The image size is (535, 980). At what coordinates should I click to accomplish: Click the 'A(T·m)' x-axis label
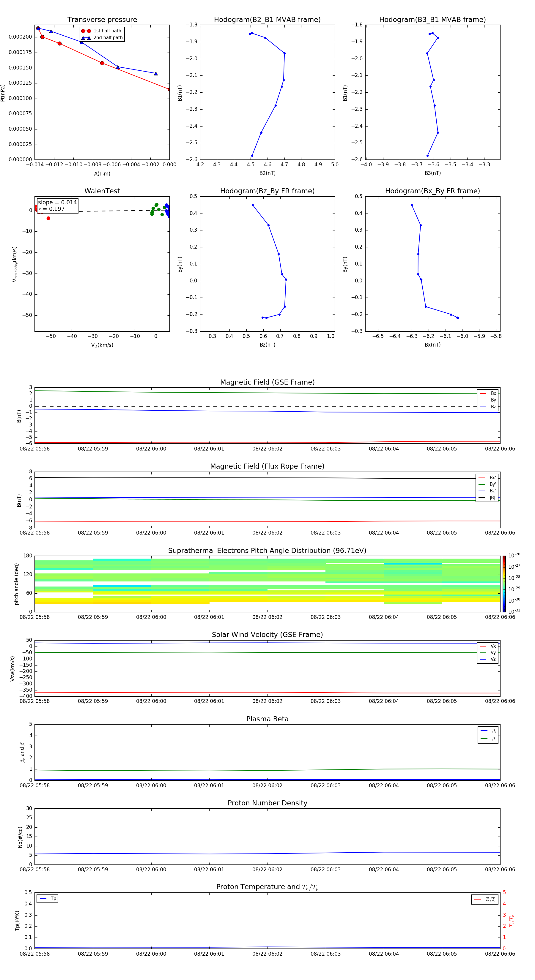[x=102, y=174]
